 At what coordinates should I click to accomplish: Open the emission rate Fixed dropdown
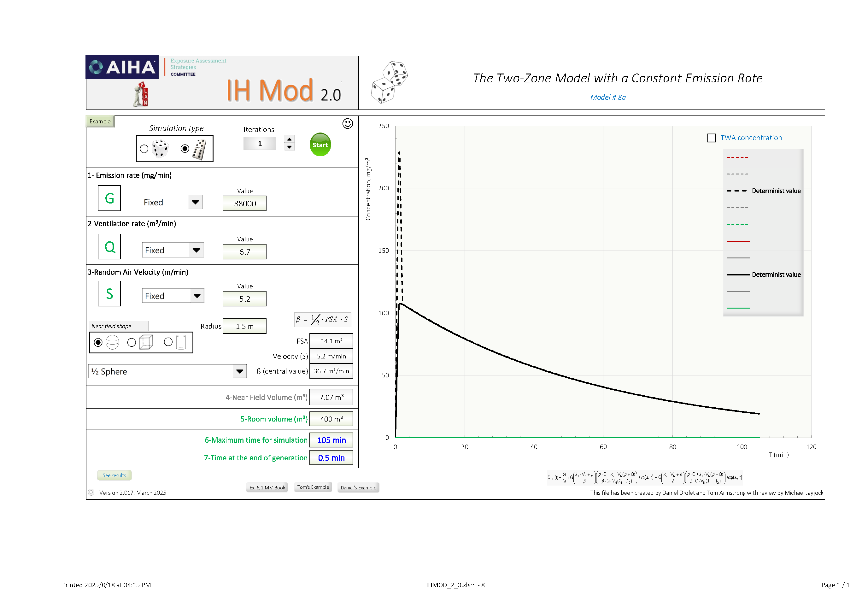tap(195, 202)
